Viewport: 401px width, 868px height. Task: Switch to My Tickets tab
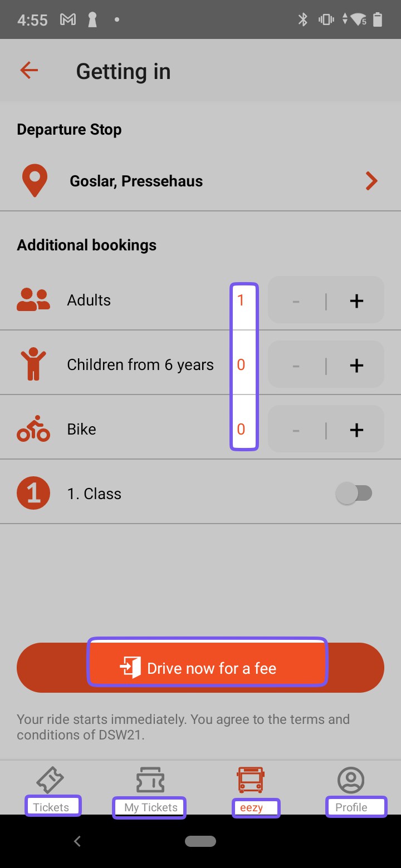click(x=150, y=788)
